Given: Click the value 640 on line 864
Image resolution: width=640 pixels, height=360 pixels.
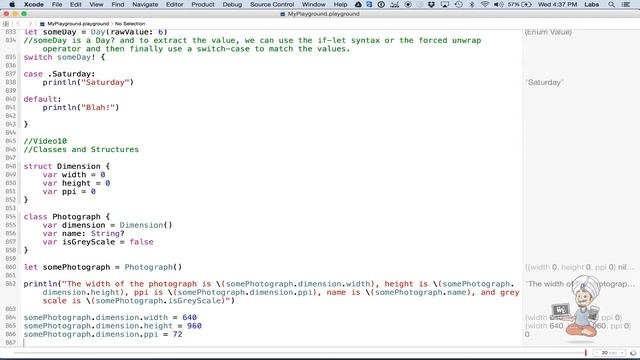Looking at the screenshot, I should point(189,318).
